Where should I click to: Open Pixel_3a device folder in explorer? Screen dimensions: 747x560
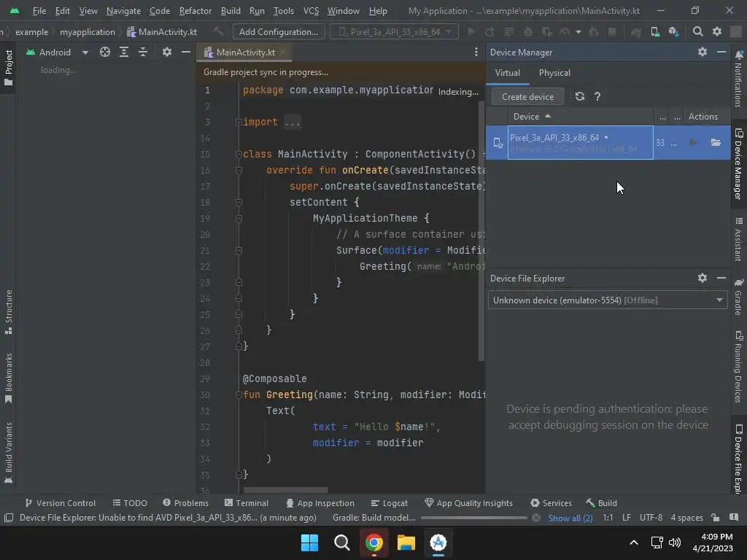click(716, 142)
